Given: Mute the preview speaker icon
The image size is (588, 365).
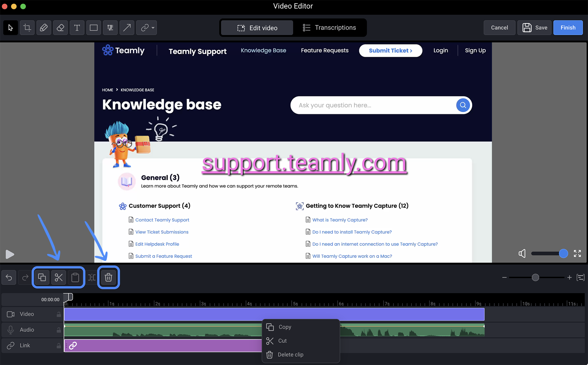Looking at the screenshot, I should click(x=522, y=254).
